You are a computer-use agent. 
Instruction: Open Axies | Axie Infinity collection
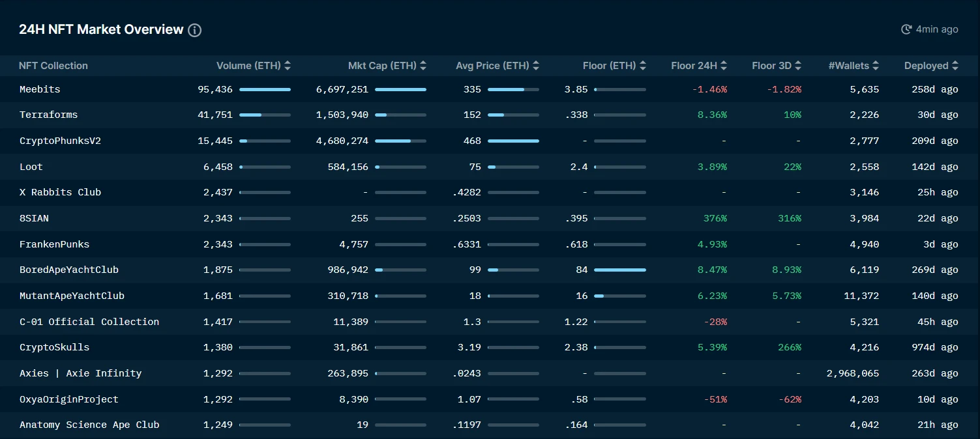tap(80, 373)
